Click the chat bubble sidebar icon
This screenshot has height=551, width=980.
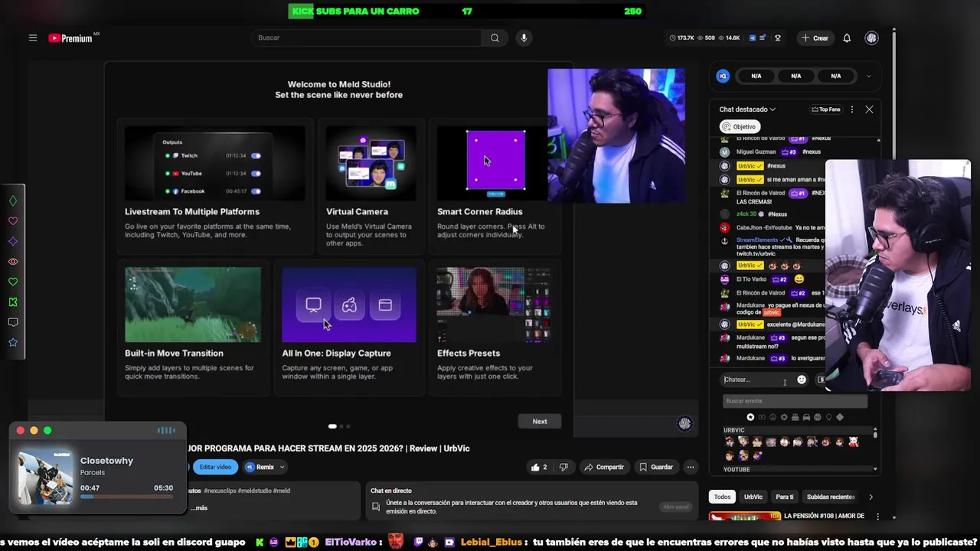pos(13,322)
